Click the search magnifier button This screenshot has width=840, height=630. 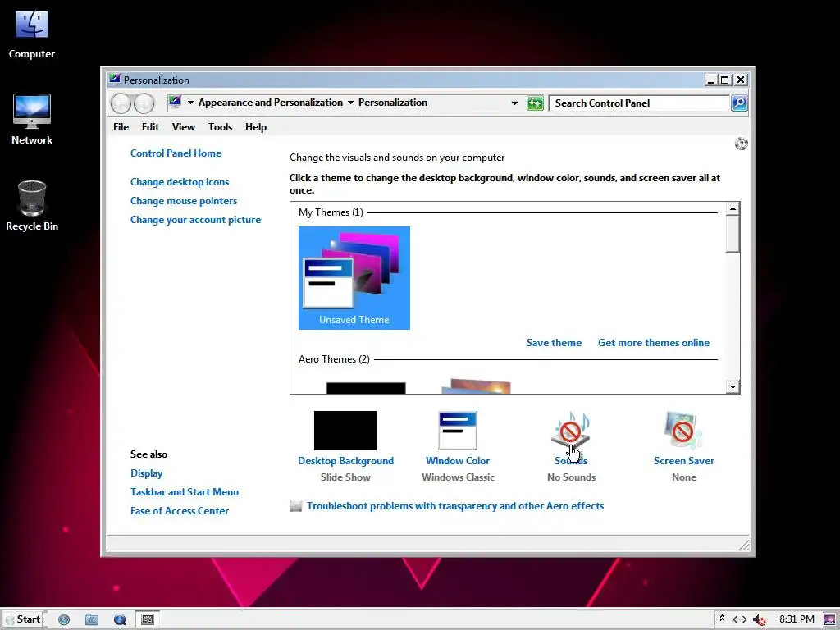739,103
